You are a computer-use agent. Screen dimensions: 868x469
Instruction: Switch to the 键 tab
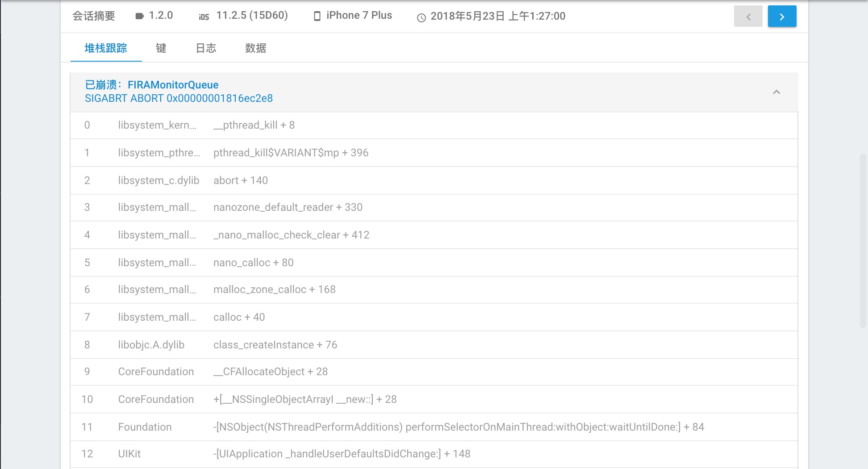coord(161,48)
